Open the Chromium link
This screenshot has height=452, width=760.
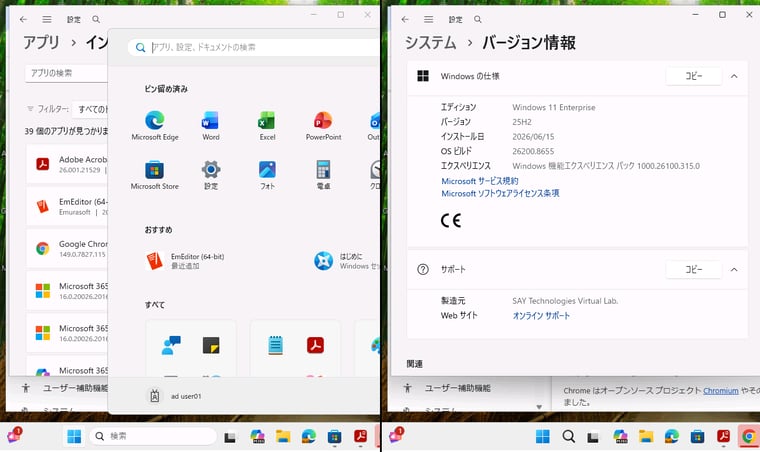point(721,390)
